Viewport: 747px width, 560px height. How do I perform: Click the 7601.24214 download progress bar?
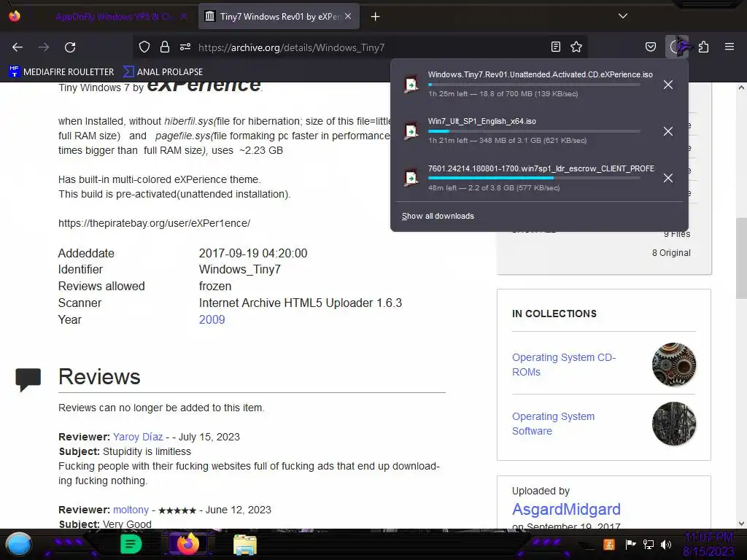click(x=534, y=178)
